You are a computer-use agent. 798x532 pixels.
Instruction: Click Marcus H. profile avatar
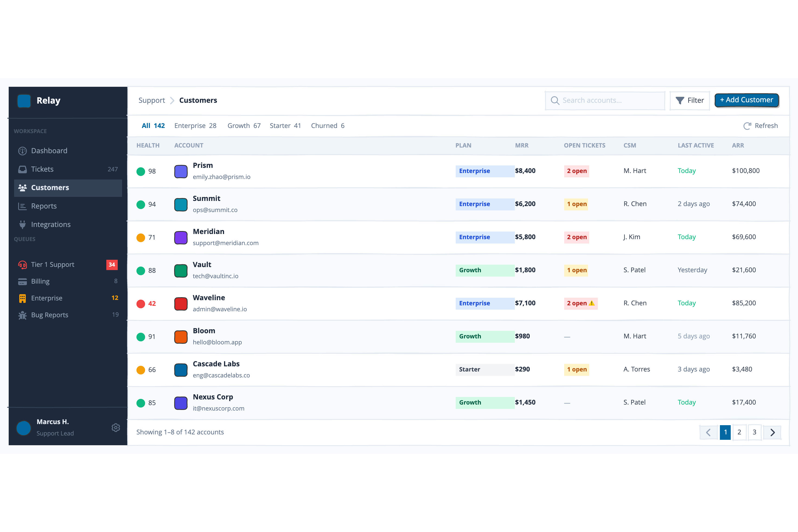(24, 428)
